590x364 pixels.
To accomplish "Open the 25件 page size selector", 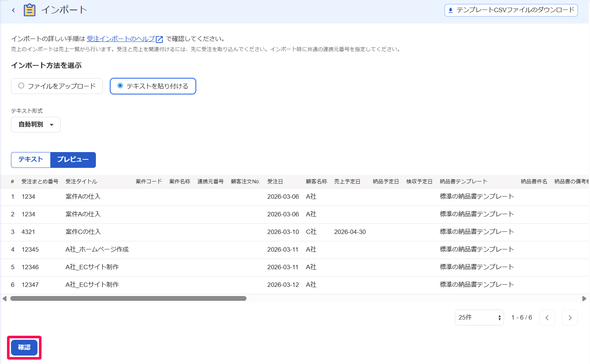I will pos(479,318).
